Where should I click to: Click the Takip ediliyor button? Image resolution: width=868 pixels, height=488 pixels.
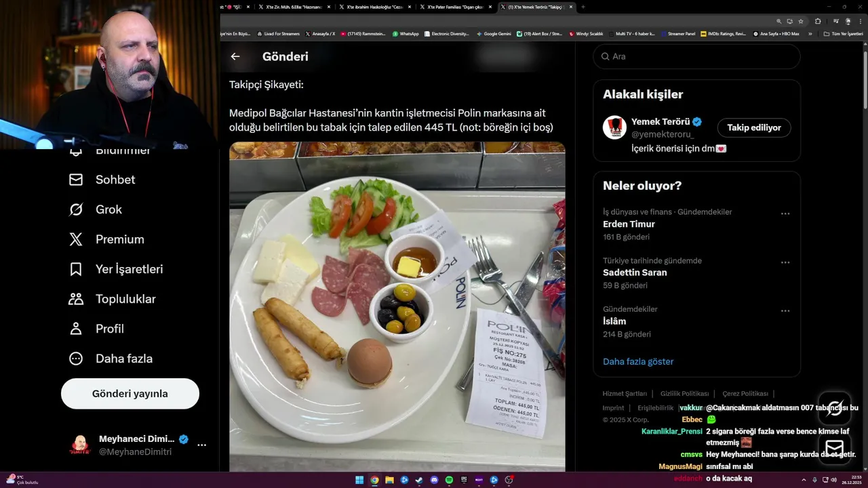754,127
